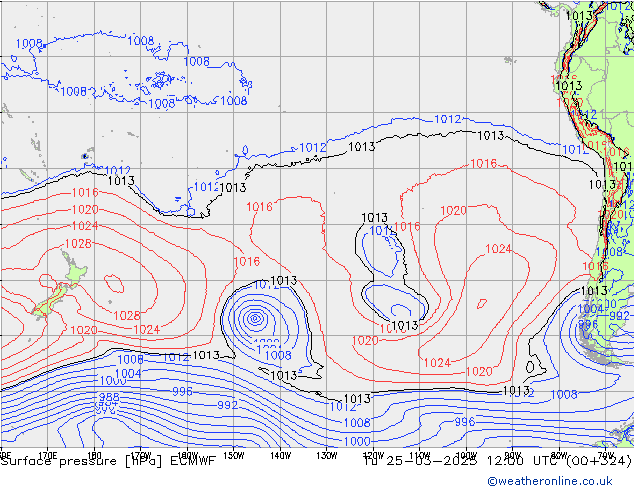Image resolution: width=634 pixels, height=490 pixels.
Task: Click the 992 label over southern Argentina
Action: click(x=619, y=316)
